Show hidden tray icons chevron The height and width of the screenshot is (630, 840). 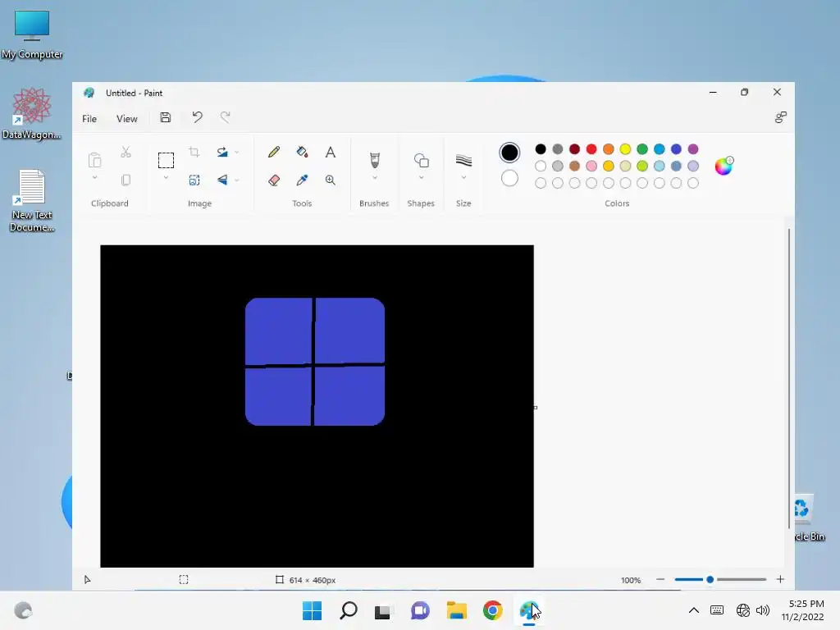[x=694, y=610]
